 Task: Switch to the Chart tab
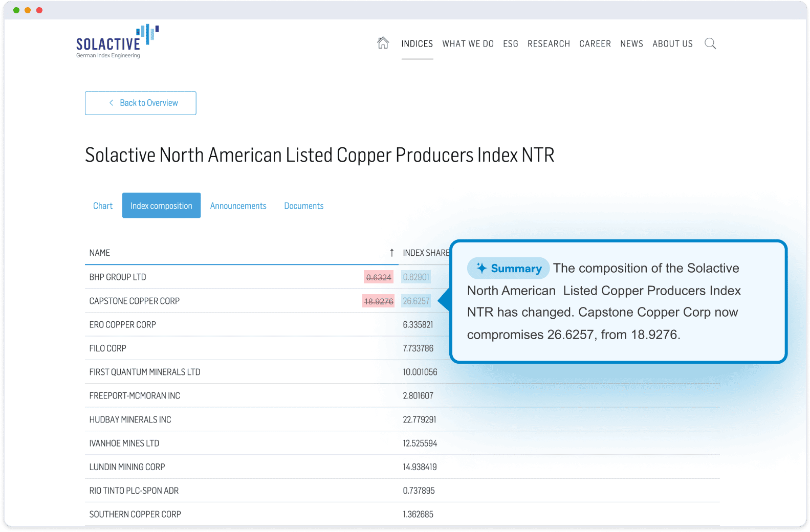[x=103, y=206]
